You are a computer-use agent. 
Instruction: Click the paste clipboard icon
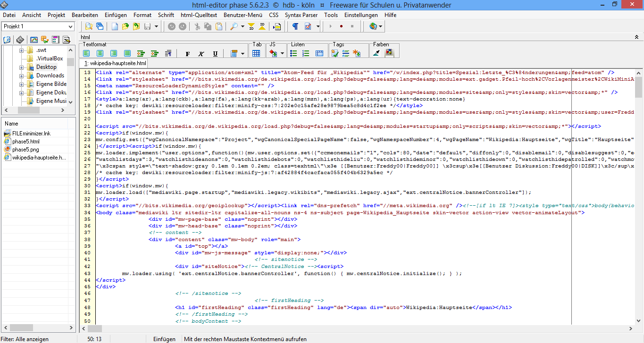tap(219, 26)
